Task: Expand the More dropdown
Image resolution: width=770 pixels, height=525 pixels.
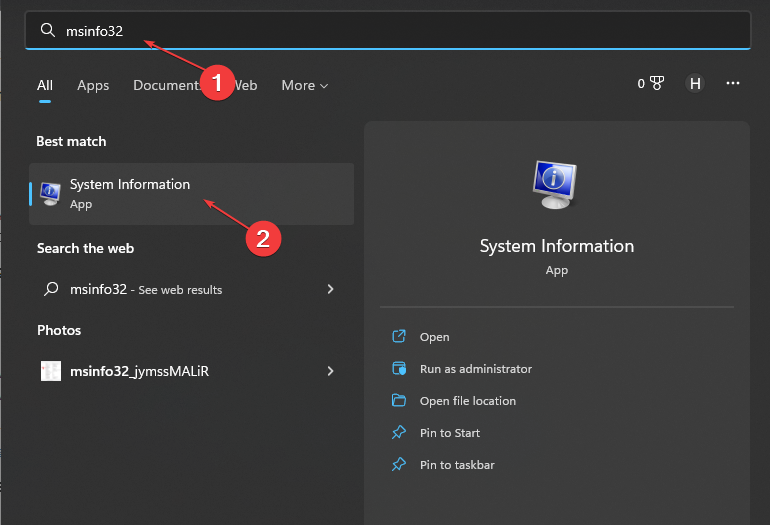Action: click(x=304, y=85)
